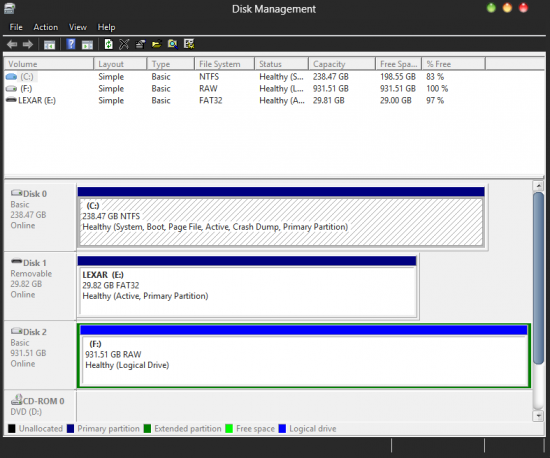The height and width of the screenshot is (458, 550).
Task: Click the yellow Open folder toolbar icon
Action: pyautogui.click(x=156, y=44)
